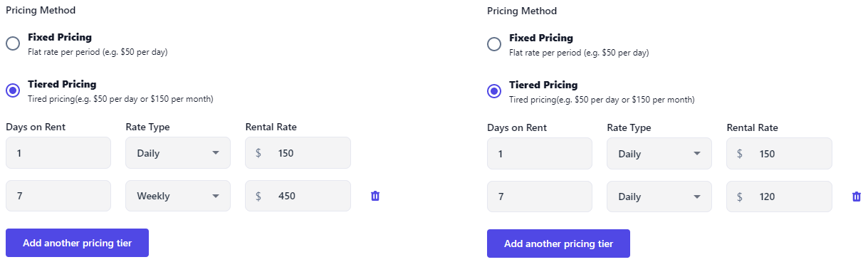The image size is (868, 267).
Task: Click right Add another pricing tier button
Action: point(558,244)
